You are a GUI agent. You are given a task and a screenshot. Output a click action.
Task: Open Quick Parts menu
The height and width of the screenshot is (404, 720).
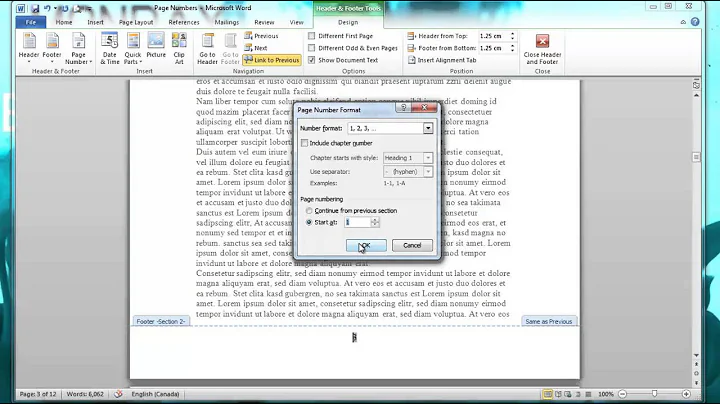click(133, 48)
